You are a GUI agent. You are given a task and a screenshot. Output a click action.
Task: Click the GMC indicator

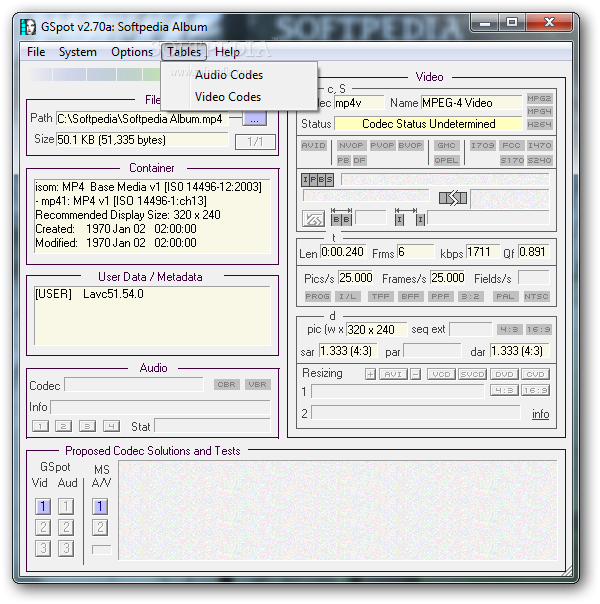446,146
